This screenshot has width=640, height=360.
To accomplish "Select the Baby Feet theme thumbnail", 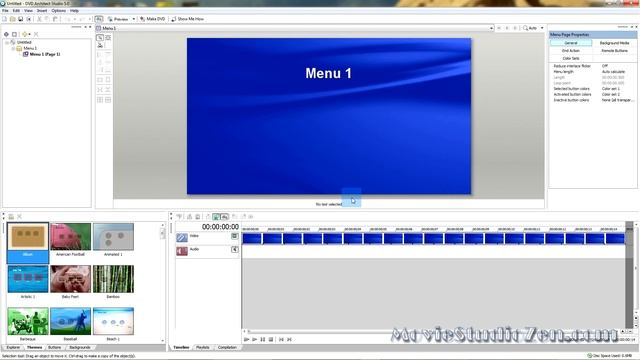I will [70, 279].
